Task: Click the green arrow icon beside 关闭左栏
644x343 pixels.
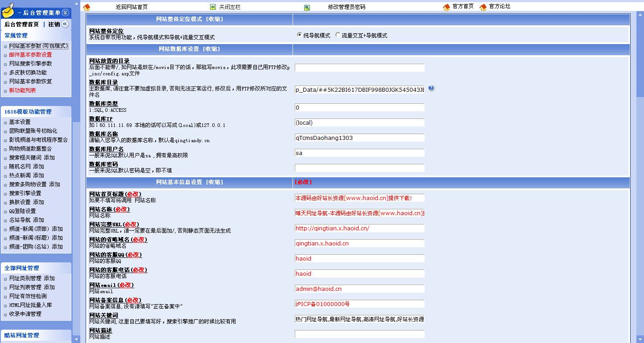Action: [213, 7]
